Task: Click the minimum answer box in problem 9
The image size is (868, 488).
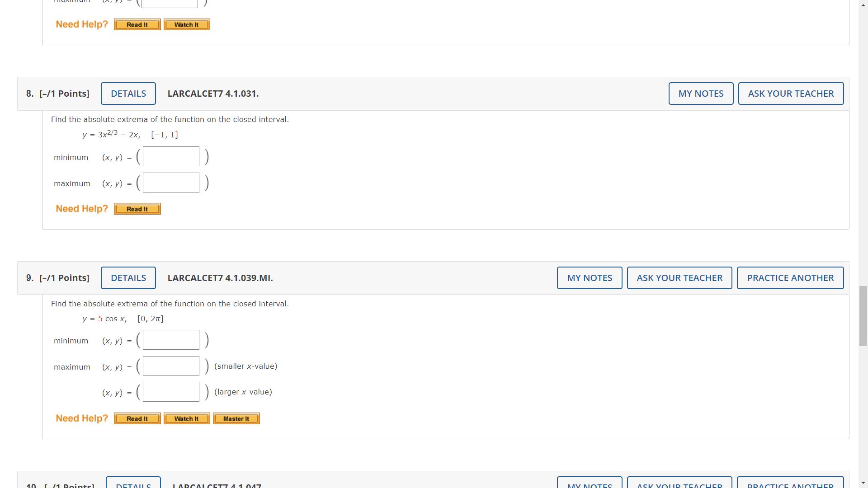Action: click(x=170, y=340)
